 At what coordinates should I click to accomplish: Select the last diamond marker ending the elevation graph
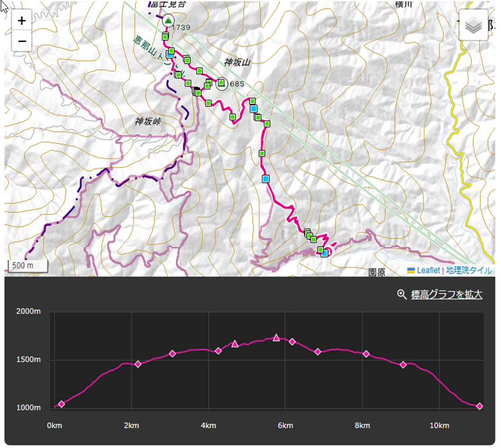point(479,406)
